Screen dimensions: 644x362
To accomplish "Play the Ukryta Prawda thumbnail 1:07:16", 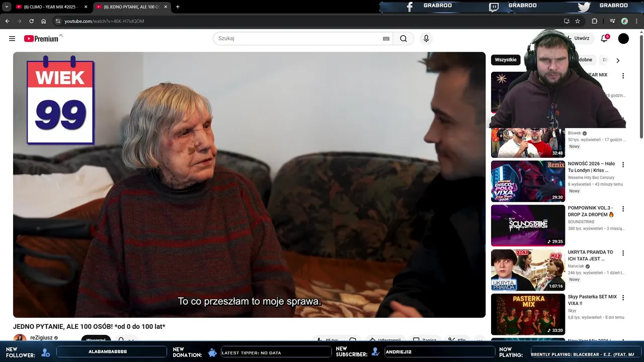I will [x=528, y=270].
